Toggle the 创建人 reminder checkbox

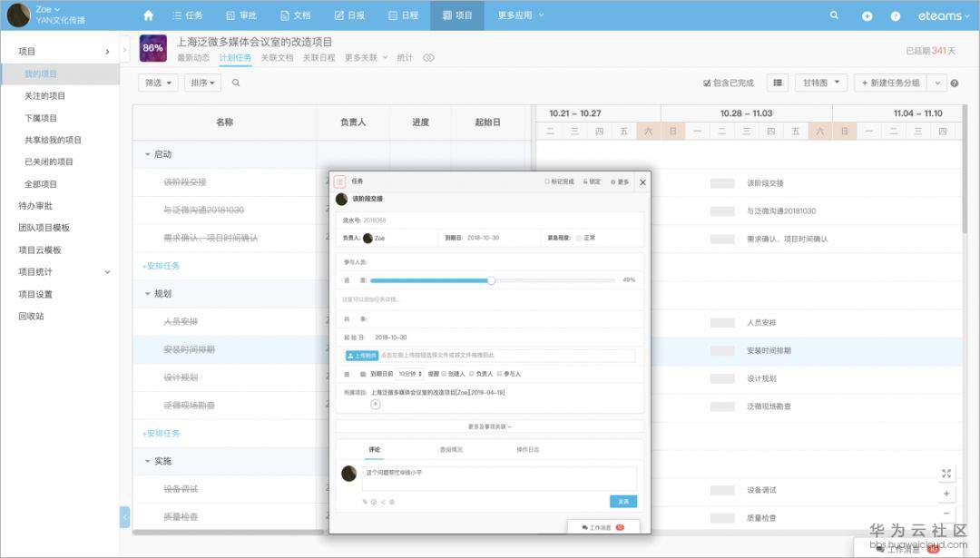(445, 374)
